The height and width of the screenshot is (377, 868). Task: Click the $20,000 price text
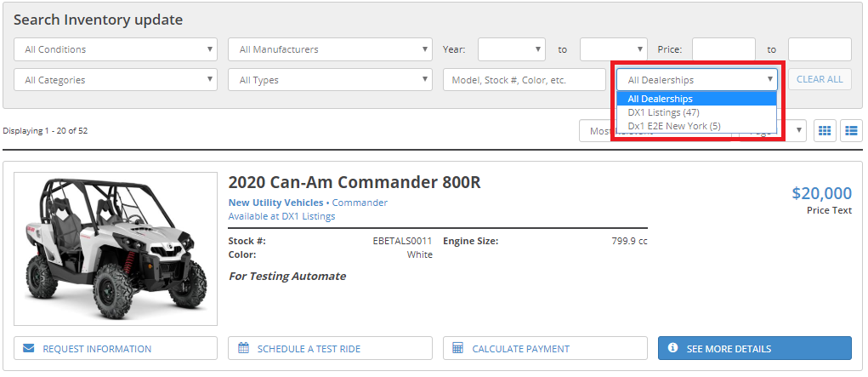(x=822, y=193)
